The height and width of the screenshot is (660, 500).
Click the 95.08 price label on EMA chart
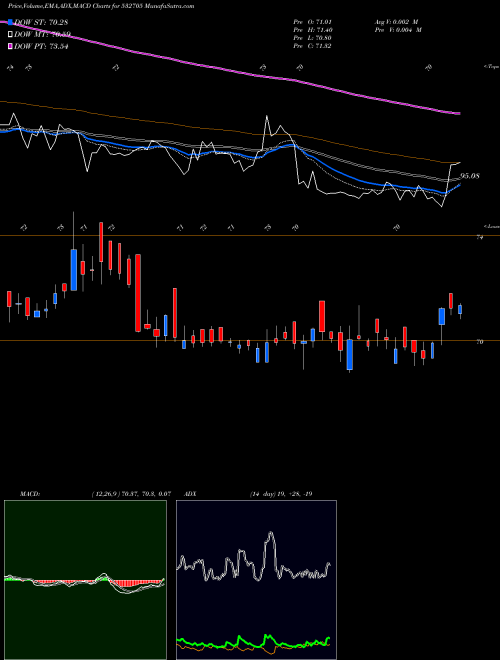(x=470, y=176)
